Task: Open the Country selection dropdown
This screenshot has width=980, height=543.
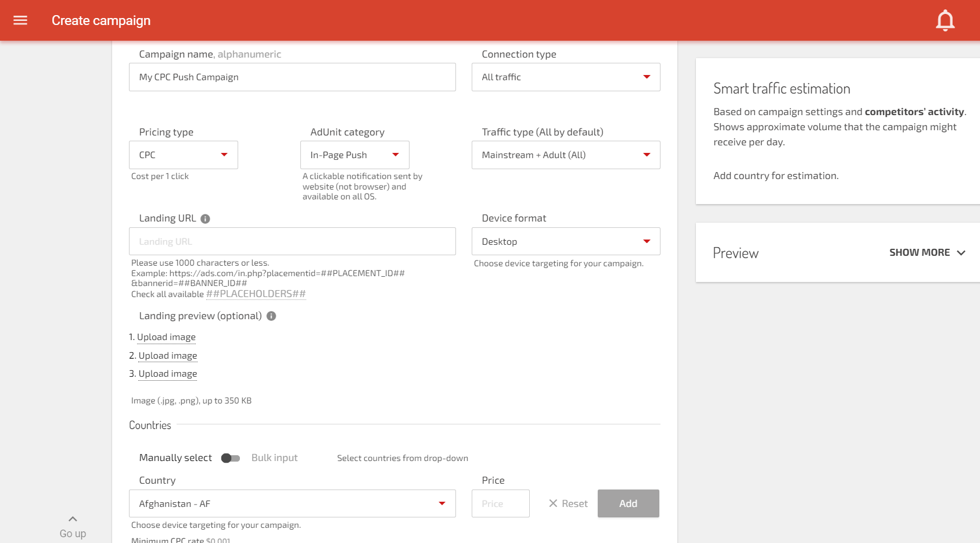Action: 292,503
